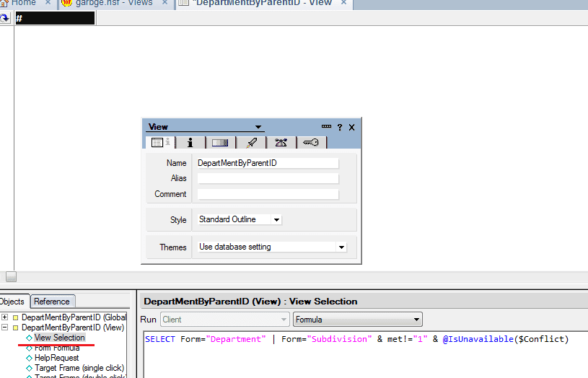The height and width of the screenshot is (378, 588).
Task: Click the refresh icon beside the # column
Action: (x=5, y=18)
